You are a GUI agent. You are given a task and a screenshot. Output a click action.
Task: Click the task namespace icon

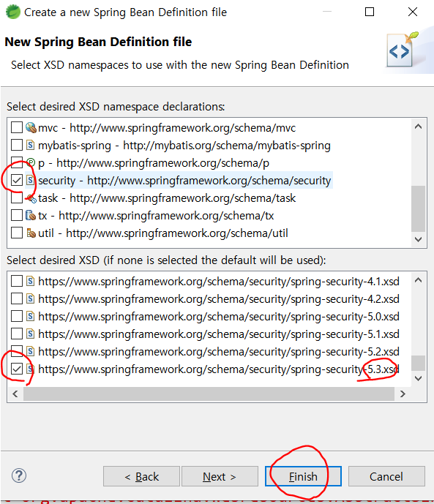[31, 198]
